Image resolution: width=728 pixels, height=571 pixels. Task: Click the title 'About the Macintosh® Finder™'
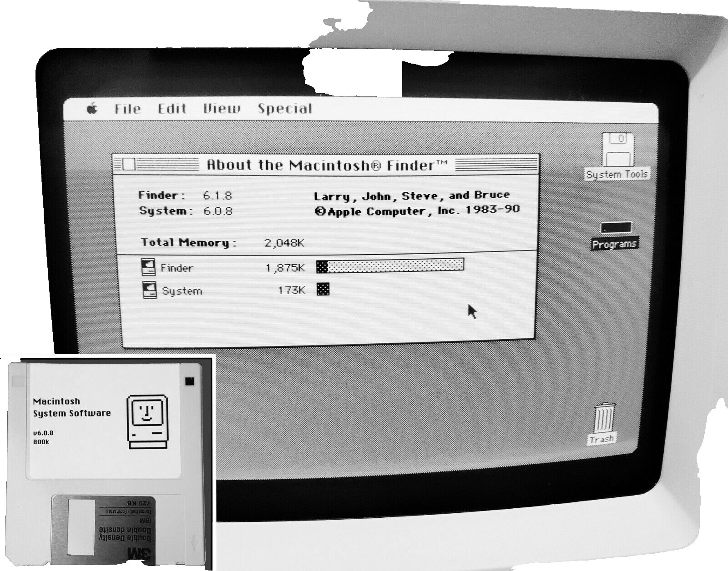(x=327, y=165)
